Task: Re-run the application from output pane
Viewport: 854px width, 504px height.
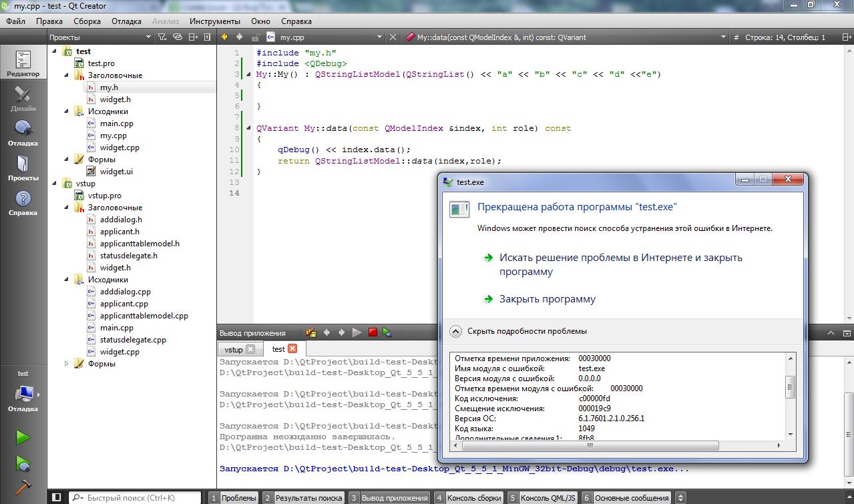Action: (x=357, y=332)
